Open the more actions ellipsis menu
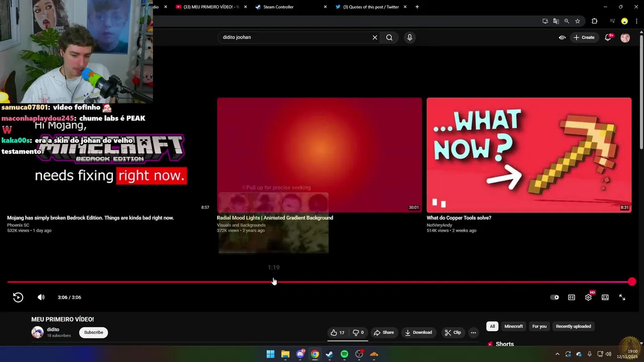This screenshot has width=644, height=362. [x=473, y=332]
